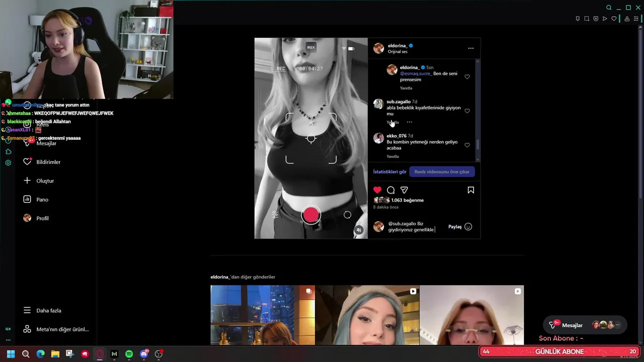Click Oluştur to create a post
644x362 pixels.
click(x=39, y=181)
